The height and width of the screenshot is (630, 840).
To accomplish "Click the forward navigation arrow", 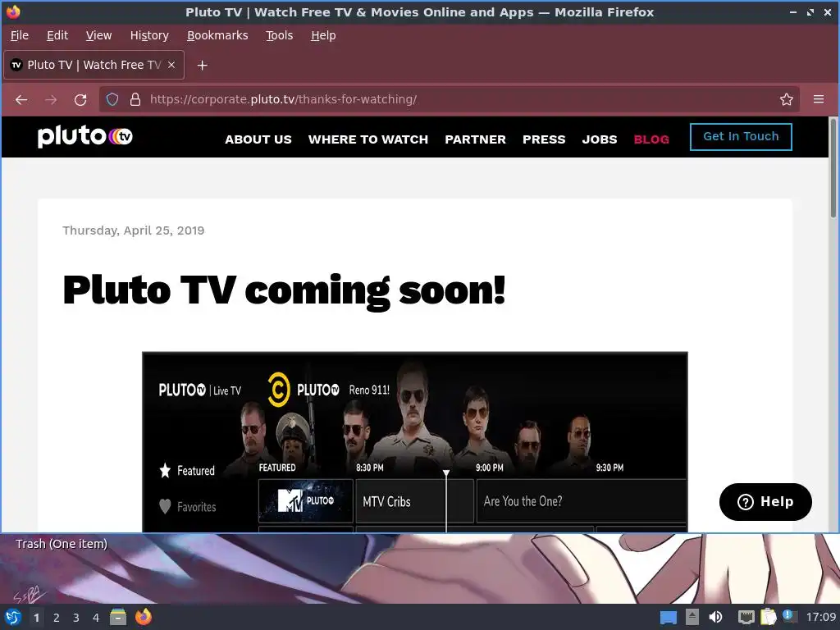I will pos(51,99).
